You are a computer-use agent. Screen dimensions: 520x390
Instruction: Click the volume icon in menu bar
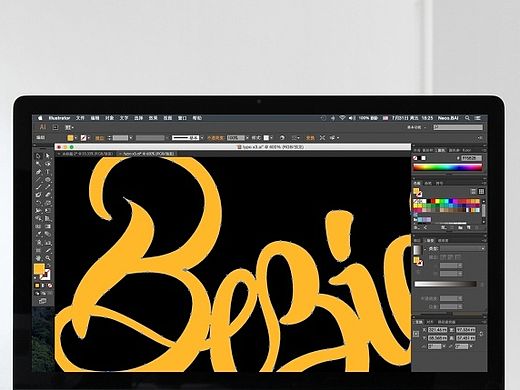(x=352, y=118)
